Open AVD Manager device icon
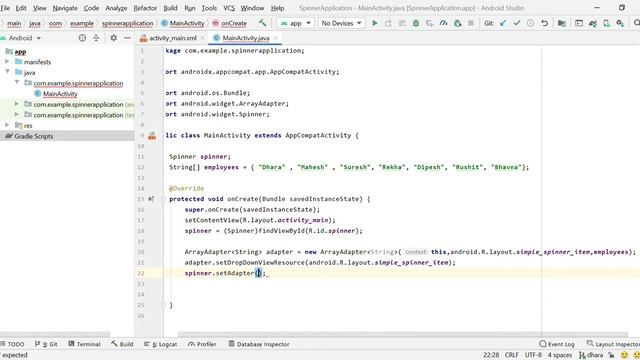Screen dimensions: 640x360 coord(607,23)
